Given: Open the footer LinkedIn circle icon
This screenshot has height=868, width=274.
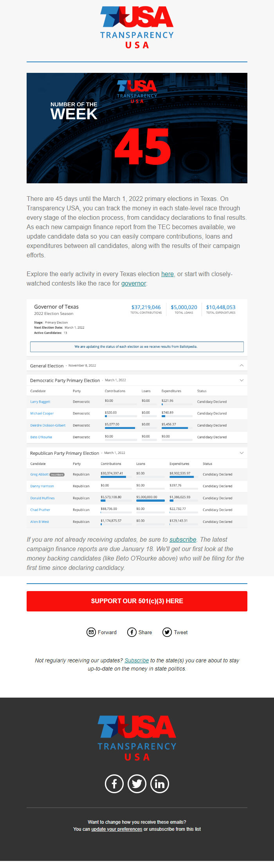Looking at the screenshot, I should click(160, 784).
